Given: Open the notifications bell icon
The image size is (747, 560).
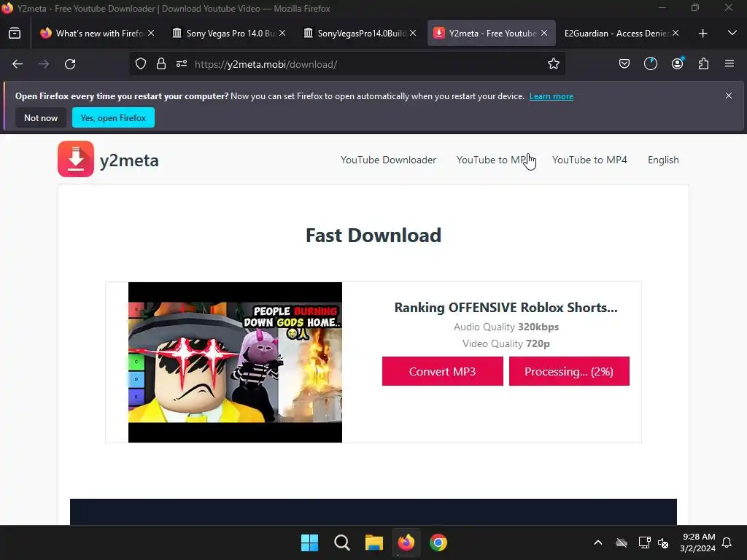Looking at the screenshot, I should pyautogui.click(x=727, y=542).
